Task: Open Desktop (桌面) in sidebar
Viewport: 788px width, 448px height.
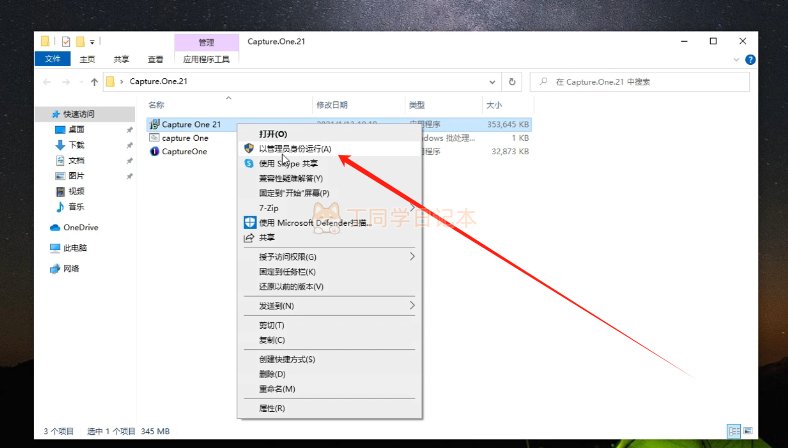Action: [x=76, y=130]
